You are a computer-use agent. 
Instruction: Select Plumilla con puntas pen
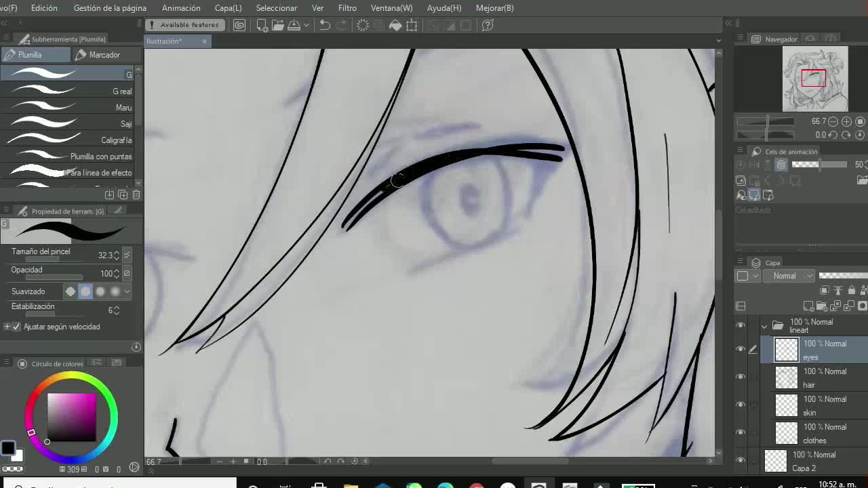[68, 156]
